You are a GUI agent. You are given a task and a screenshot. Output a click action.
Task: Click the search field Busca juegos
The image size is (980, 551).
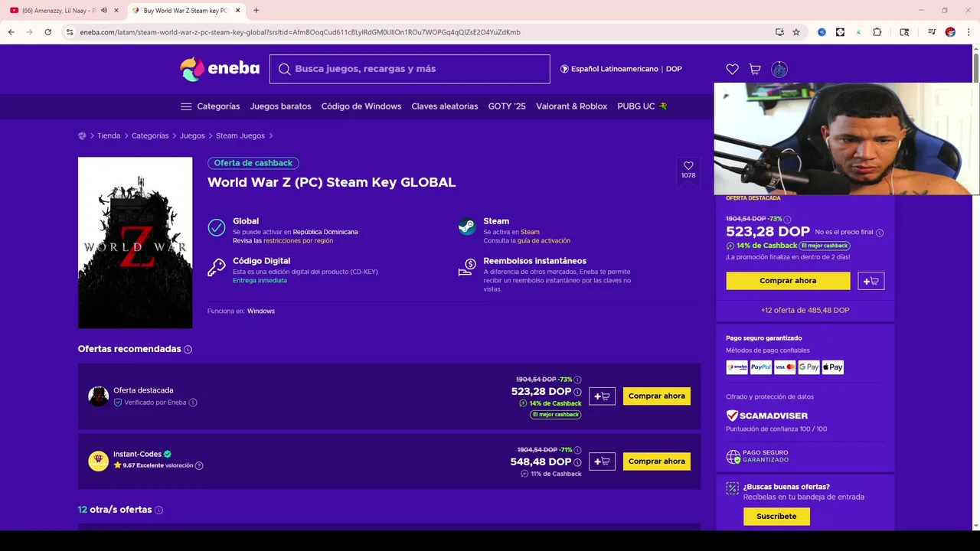pos(410,69)
